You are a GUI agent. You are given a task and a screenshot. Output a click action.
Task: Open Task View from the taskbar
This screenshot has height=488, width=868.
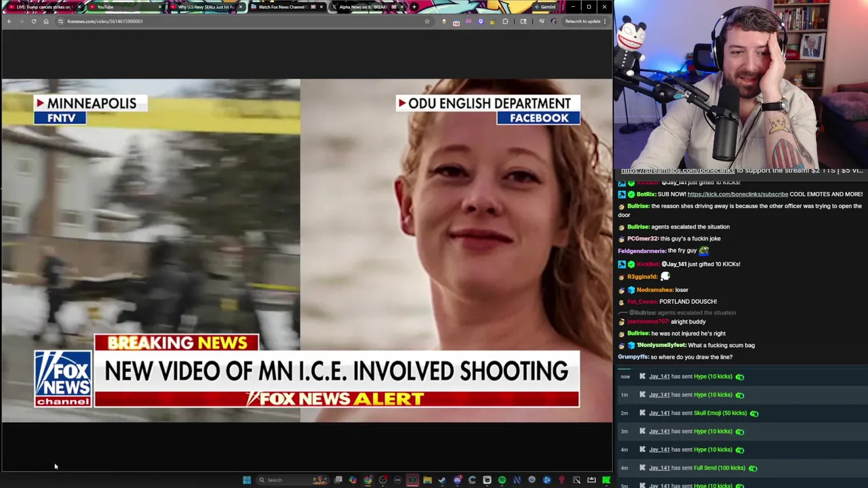click(x=338, y=480)
